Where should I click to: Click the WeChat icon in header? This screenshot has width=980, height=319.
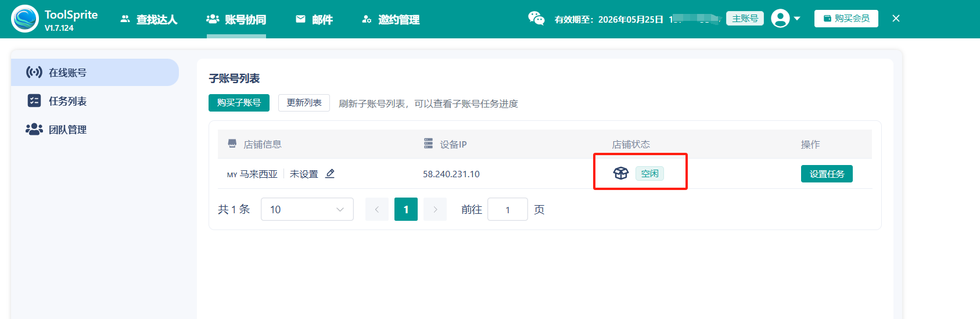pos(536,19)
